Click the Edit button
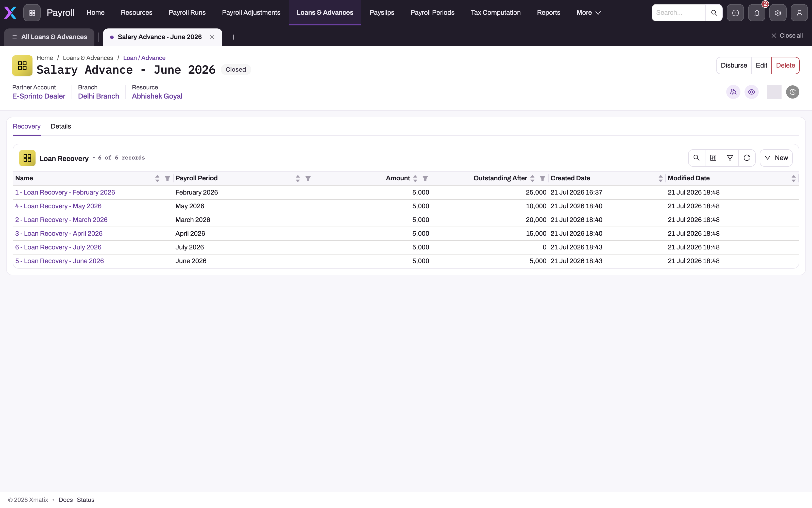The height and width of the screenshot is (508, 812). pyautogui.click(x=761, y=66)
